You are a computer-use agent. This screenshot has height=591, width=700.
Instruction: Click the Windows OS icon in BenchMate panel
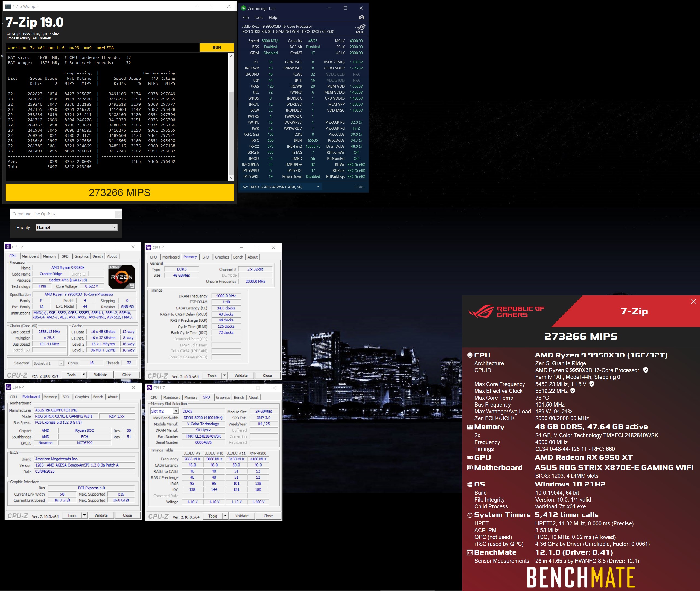click(470, 485)
